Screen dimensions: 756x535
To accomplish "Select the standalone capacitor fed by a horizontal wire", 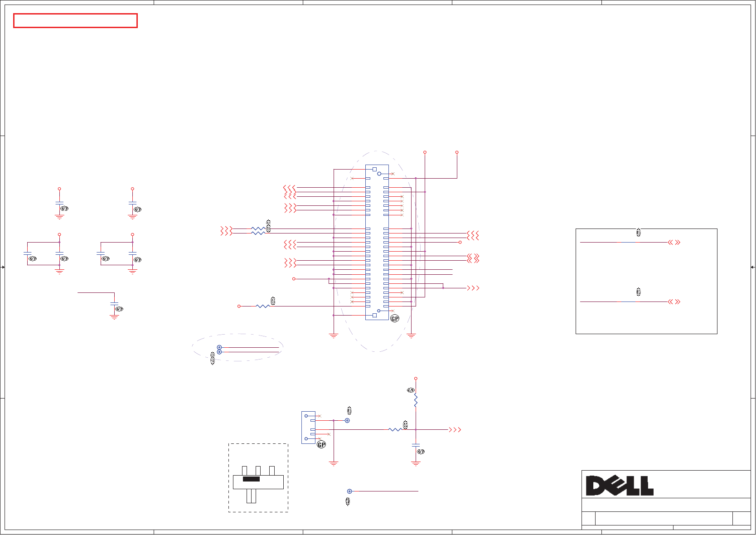I will point(114,304).
